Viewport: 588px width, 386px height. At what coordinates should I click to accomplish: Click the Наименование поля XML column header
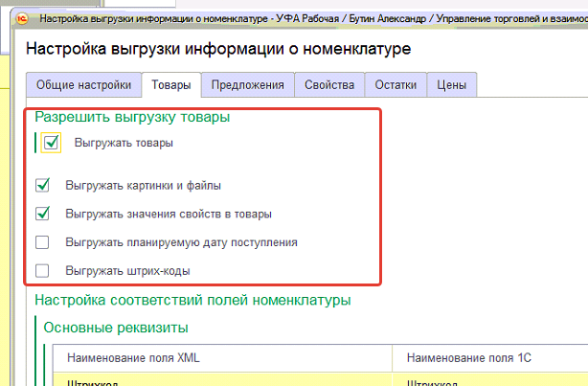[133, 357]
